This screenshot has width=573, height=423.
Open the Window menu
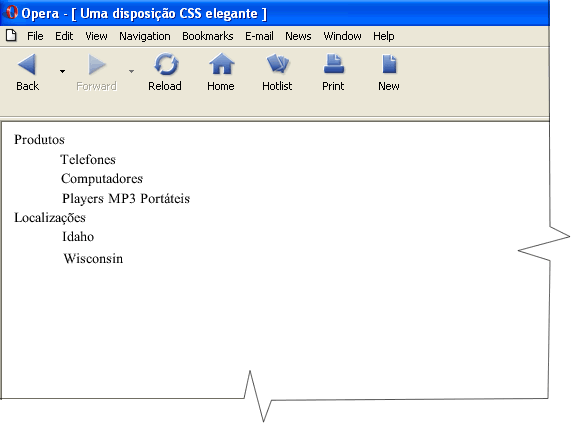342,36
